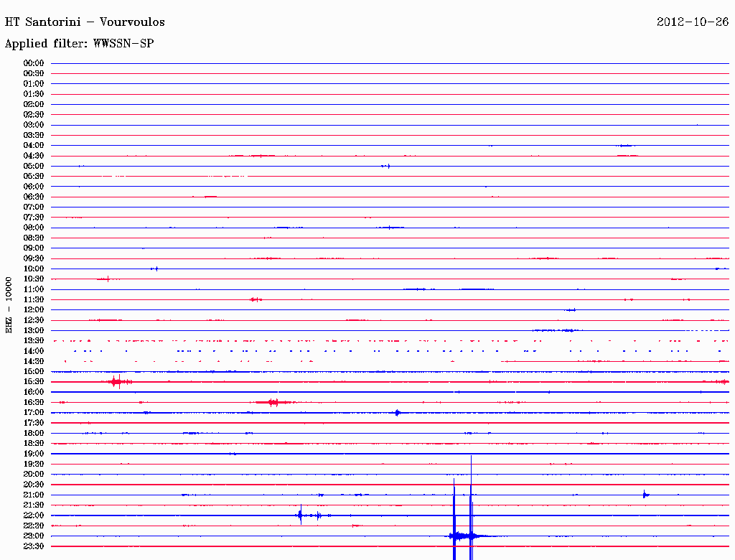The height and width of the screenshot is (560, 735).
Task: Select the 04:00 time label
Action: 34,146
